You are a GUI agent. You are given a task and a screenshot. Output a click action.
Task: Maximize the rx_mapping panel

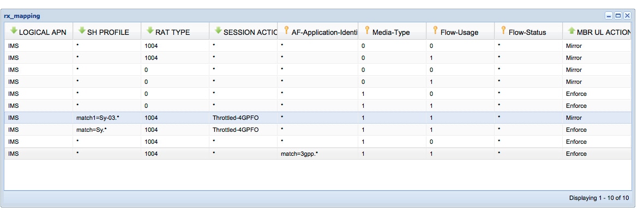pos(618,16)
